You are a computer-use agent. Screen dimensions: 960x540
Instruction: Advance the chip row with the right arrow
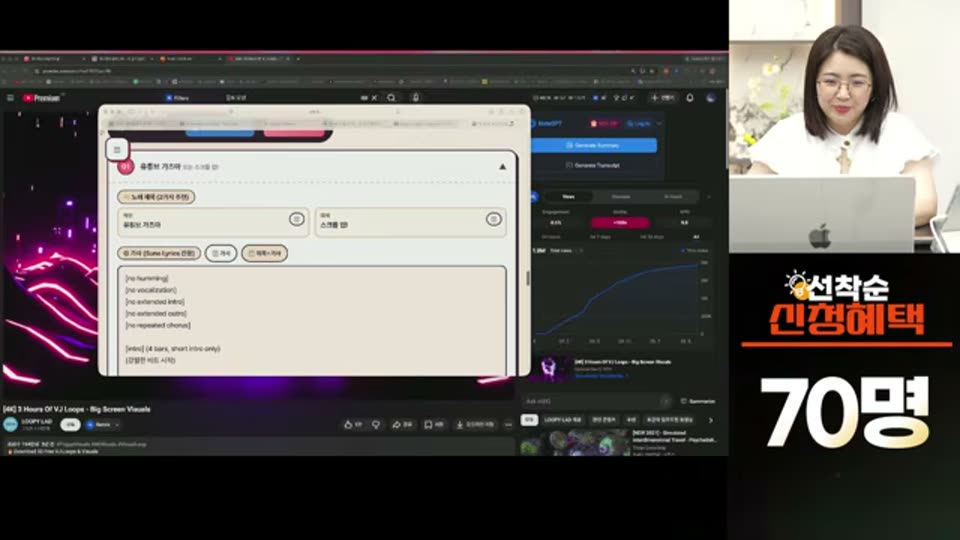tap(711, 420)
